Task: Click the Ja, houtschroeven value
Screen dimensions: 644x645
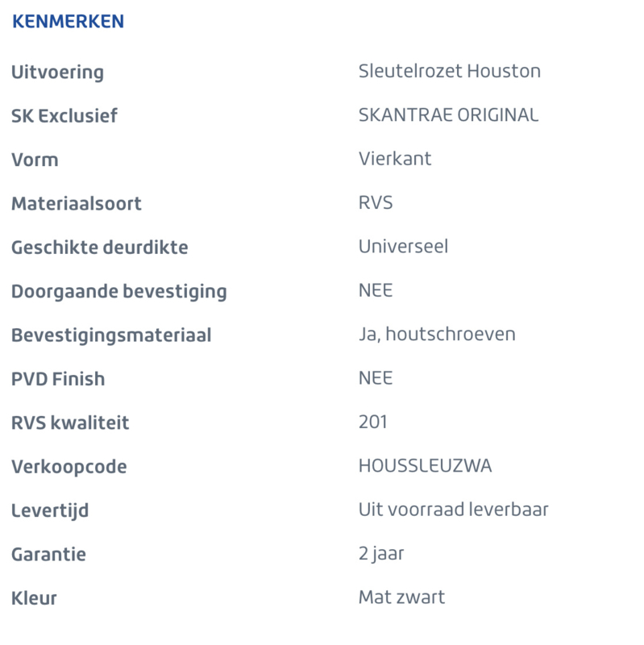Action: coord(437,335)
